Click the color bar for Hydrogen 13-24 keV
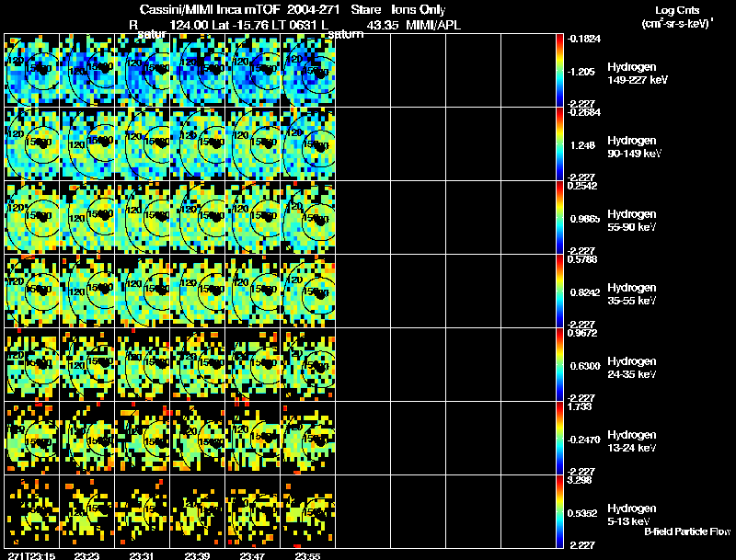736x560 pixels. pos(559,439)
